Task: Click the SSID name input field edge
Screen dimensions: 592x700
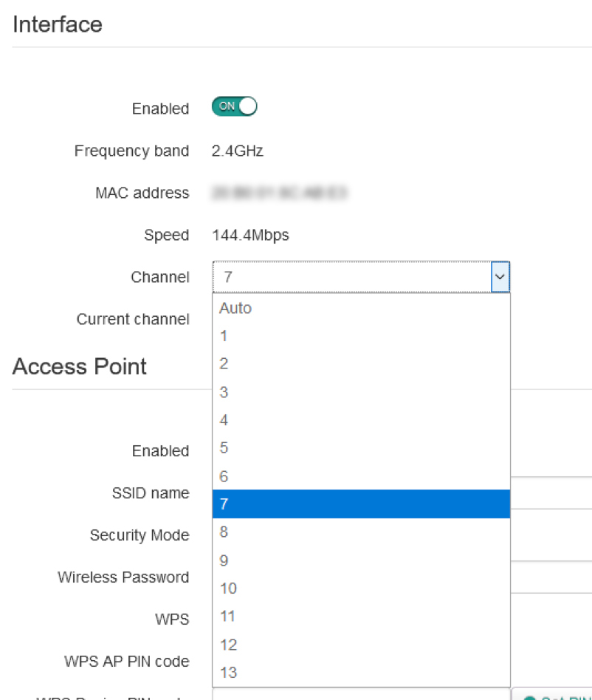Action: [551, 493]
